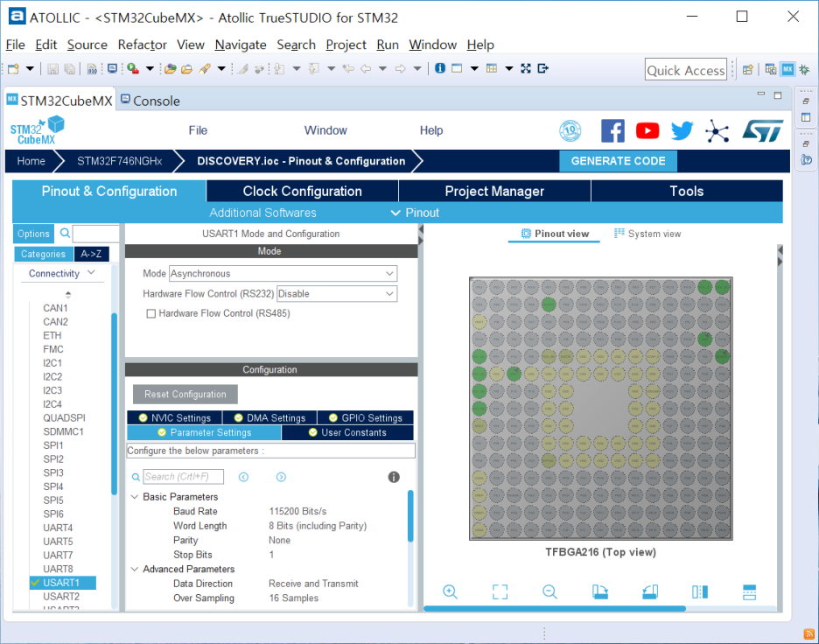Switch to the Project Manager tab
Image resolution: width=819 pixels, height=644 pixels.
pyautogui.click(x=494, y=191)
